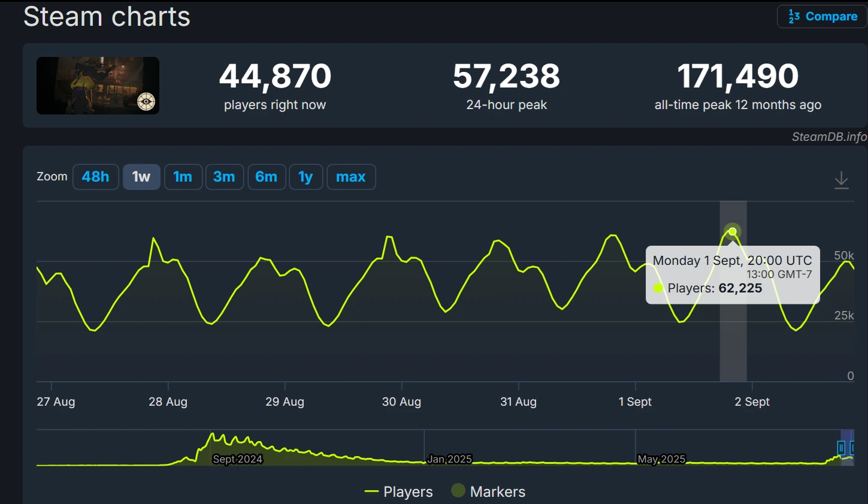Toggle the Players series in legend
The width and height of the screenshot is (868, 504).
[x=398, y=491]
